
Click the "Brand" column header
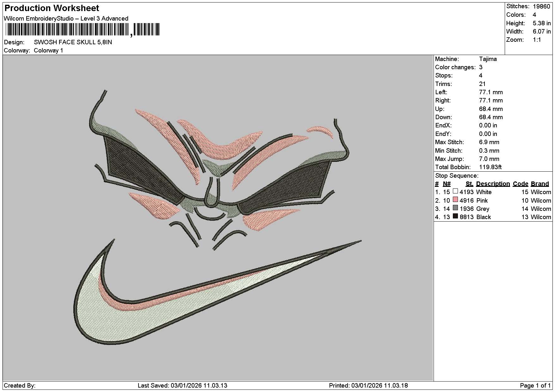point(540,184)
